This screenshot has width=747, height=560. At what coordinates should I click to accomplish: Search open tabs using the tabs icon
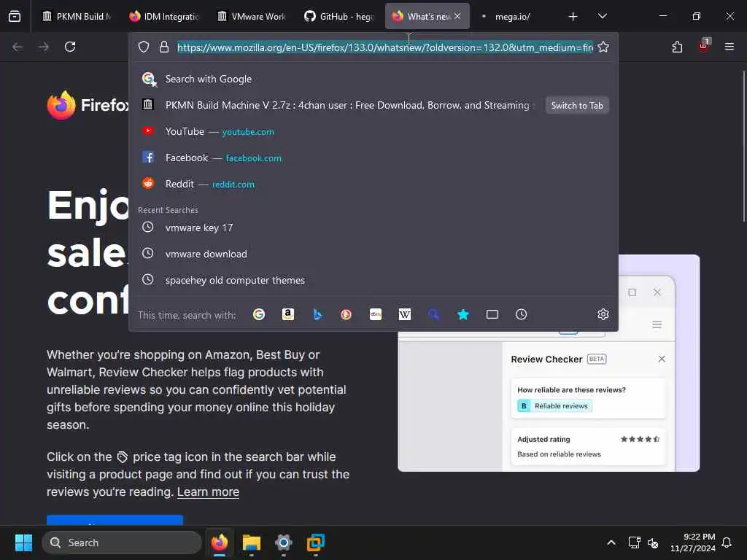pos(492,314)
